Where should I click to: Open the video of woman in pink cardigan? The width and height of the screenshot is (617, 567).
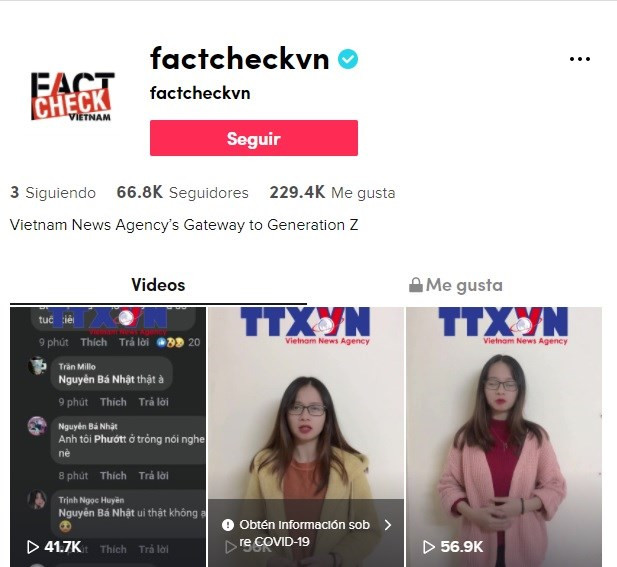[504, 437]
